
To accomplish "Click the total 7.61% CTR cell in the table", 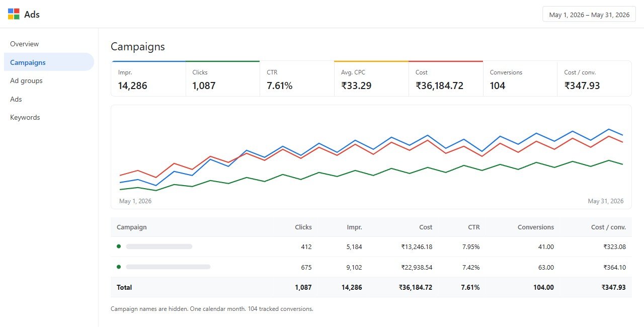I will 470,287.
